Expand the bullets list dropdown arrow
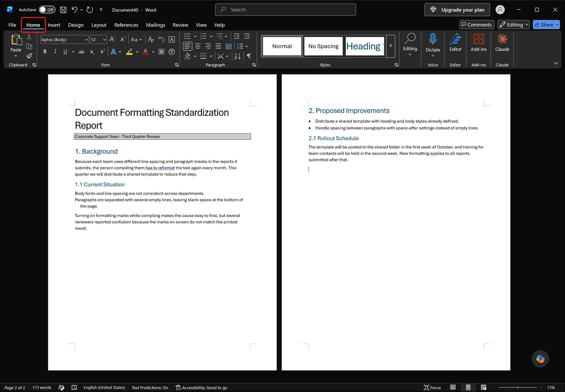Image resolution: width=565 pixels, height=392 pixels. click(x=195, y=36)
